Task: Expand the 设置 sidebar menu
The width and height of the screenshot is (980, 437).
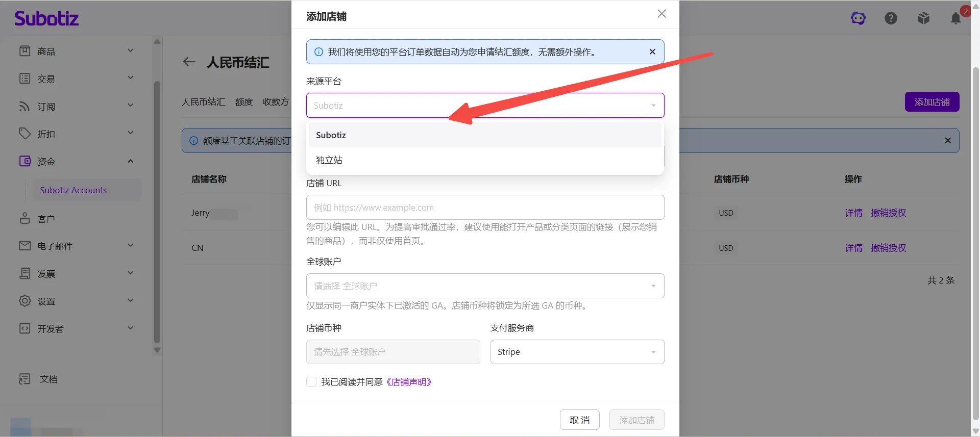Action: [x=130, y=300]
